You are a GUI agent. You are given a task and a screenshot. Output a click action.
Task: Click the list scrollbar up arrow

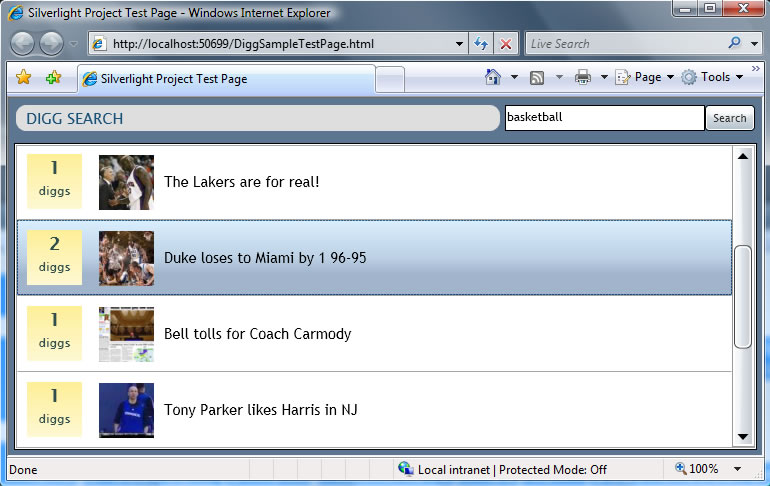[x=743, y=156]
